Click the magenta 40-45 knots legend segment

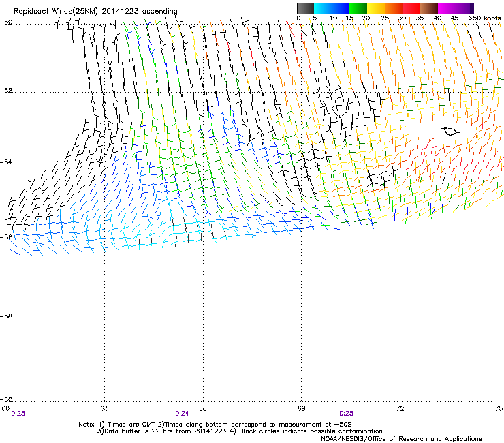447,8
